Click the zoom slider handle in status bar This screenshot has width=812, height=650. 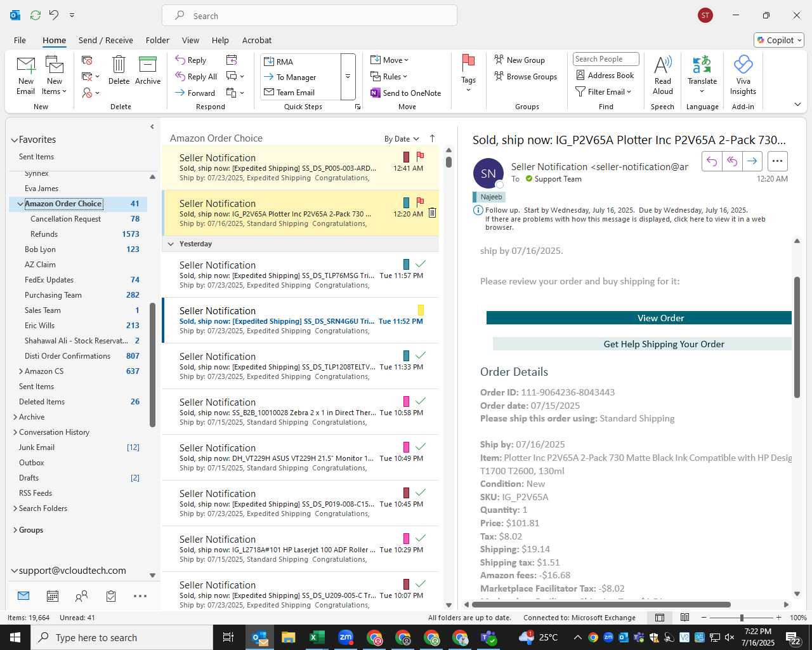point(742,618)
